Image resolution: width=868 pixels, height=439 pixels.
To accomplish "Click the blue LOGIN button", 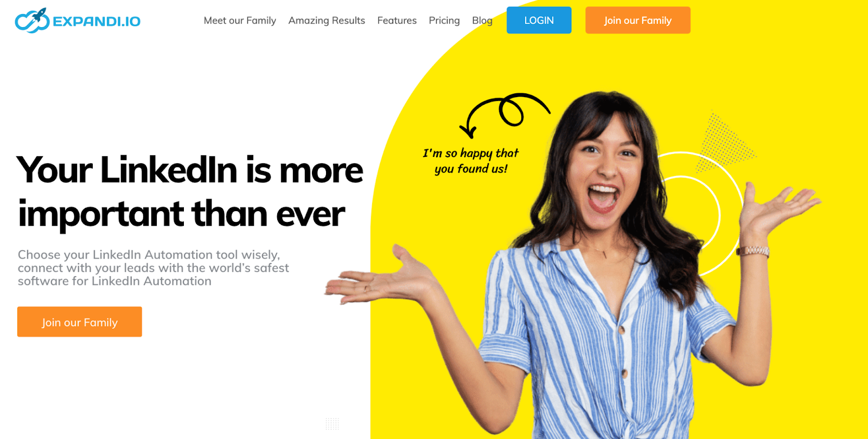I will pyautogui.click(x=539, y=20).
